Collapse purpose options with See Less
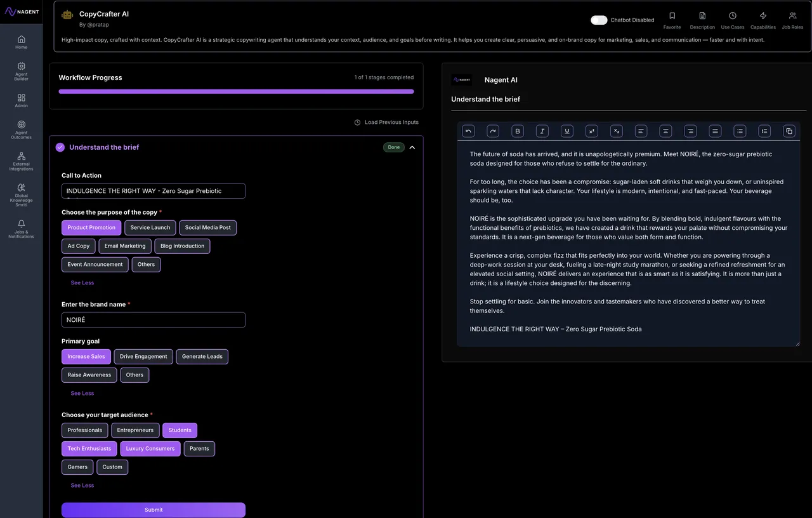Viewport: 812px width, 518px height. tap(82, 283)
